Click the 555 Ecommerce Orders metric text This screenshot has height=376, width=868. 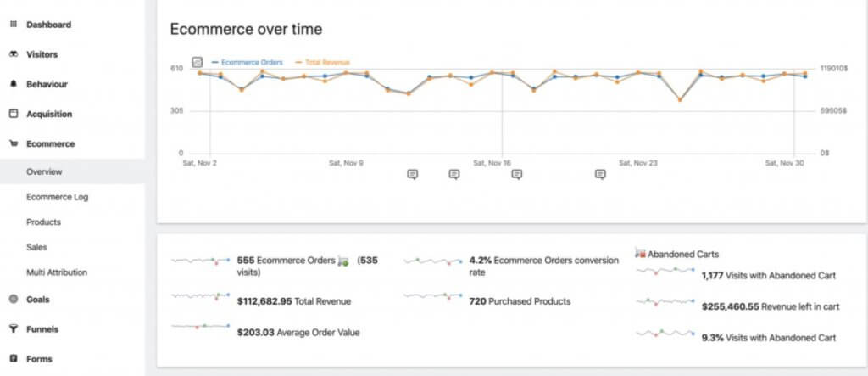(x=287, y=260)
